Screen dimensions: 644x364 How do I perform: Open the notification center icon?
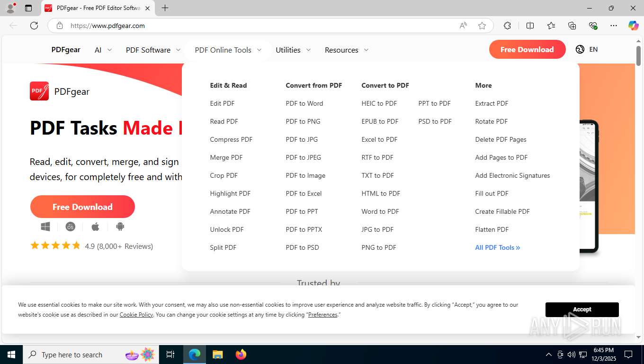[x=628, y=355]
